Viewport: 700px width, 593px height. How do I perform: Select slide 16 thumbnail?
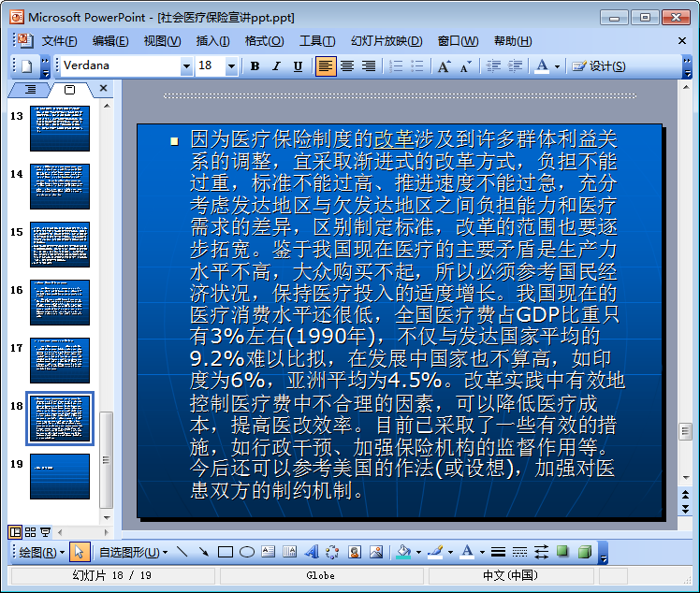[60, 302]
